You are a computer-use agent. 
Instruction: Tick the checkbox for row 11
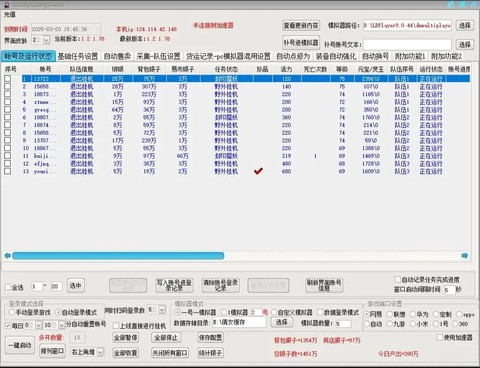point(7,156)
